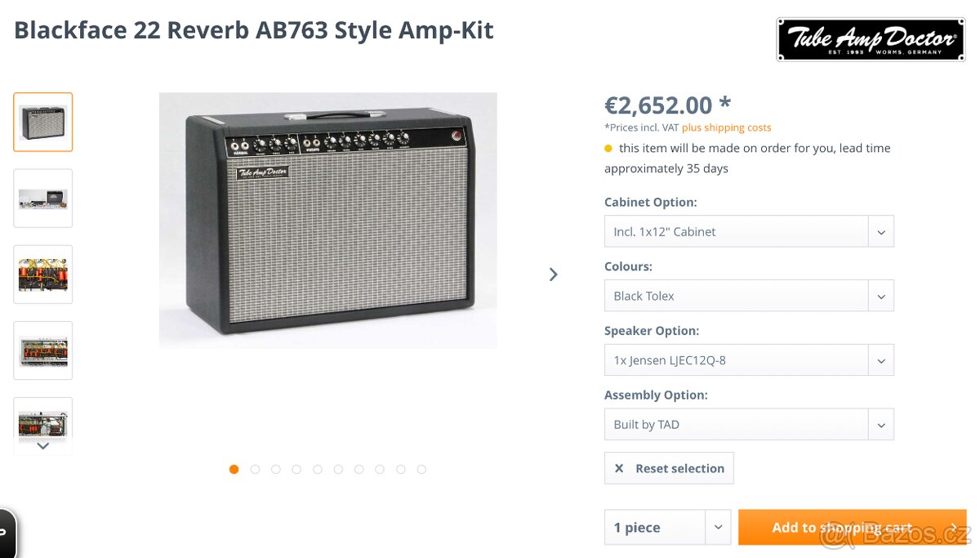This screenshot has width=980, height=558.
Task: Expand the Colours dropdown showing Black Tolex
Action: [x=748, y=296]
